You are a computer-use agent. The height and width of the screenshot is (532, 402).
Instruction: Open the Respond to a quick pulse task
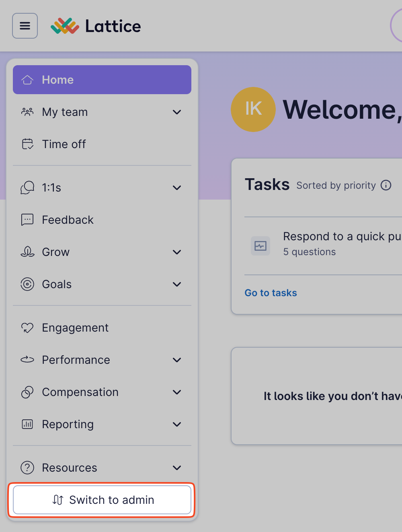342,237
